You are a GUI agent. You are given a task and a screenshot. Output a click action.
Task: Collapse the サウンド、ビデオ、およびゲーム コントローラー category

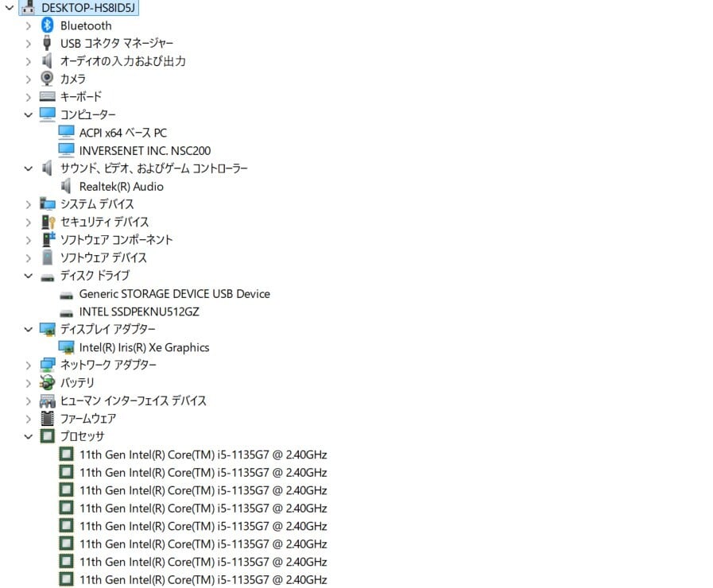[x=28, y=168]
